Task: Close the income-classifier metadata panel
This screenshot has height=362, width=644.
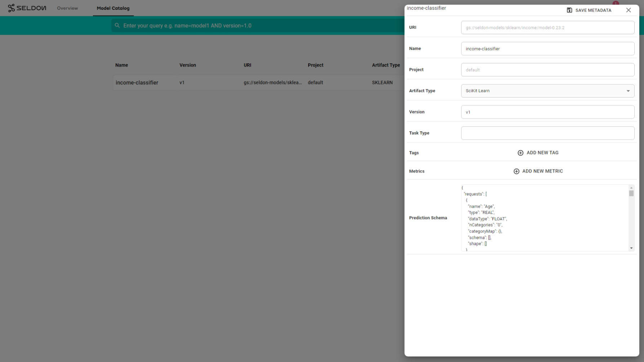Action: point(629,10)
